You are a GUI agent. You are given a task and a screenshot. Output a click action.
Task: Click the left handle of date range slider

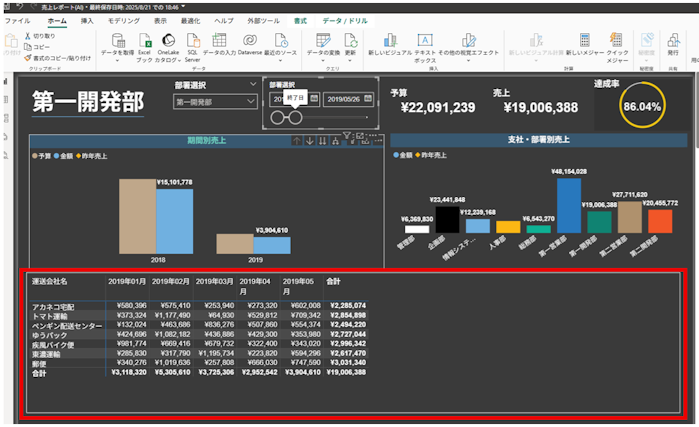[278, 117]
